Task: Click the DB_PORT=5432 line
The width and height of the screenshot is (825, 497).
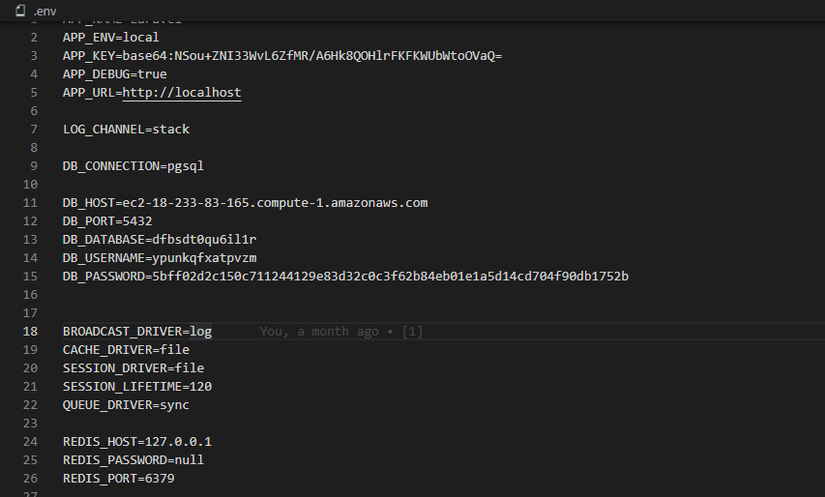Action: point(107,220)
